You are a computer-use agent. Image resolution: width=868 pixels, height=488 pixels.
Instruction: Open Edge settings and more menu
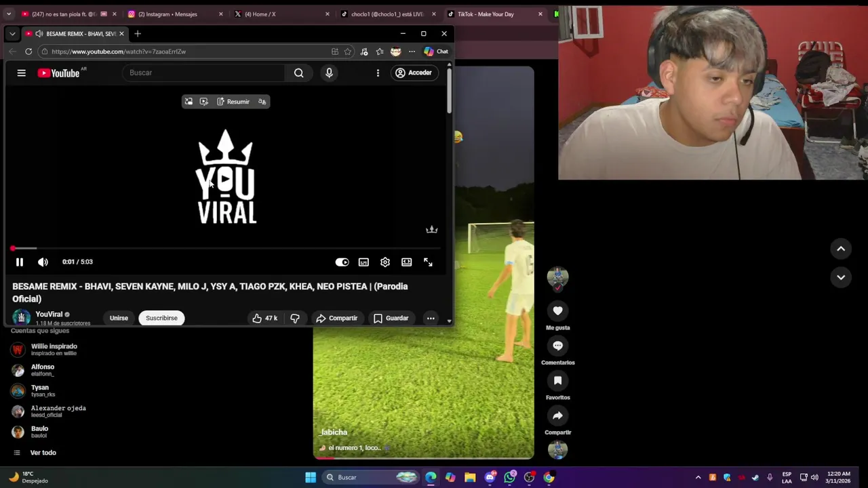(x=412, y=52)
